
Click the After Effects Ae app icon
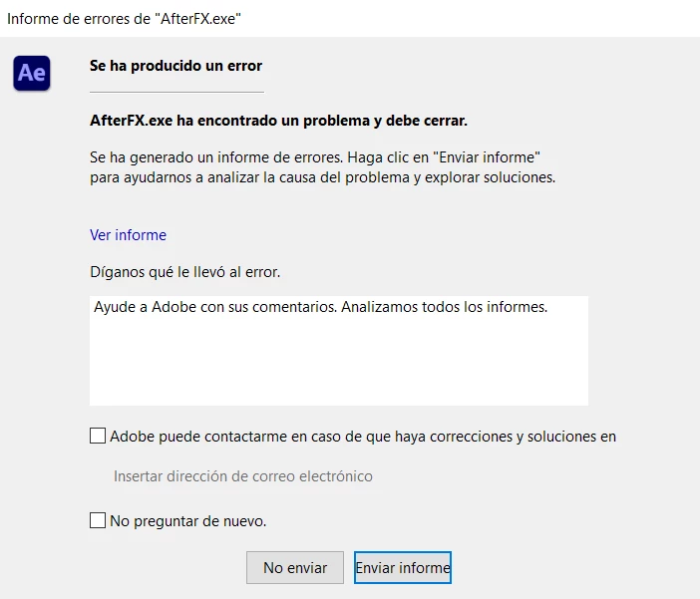32,73
